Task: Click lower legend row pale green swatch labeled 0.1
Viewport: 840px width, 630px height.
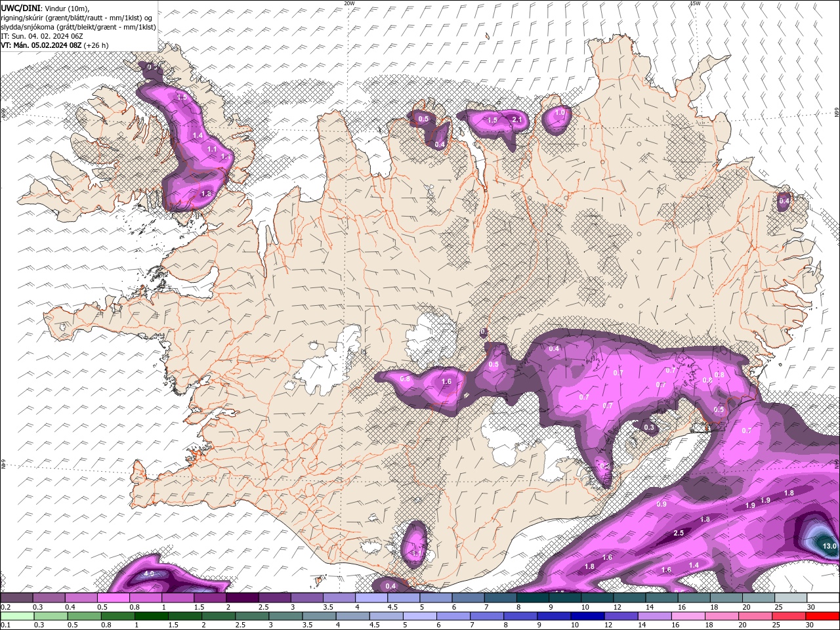Action: tap(17, 616)
